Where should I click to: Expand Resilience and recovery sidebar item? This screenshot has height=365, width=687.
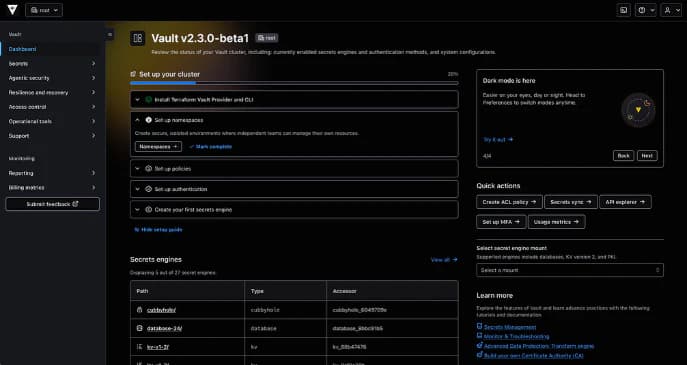pyautogui.click(x=53, y=92)
